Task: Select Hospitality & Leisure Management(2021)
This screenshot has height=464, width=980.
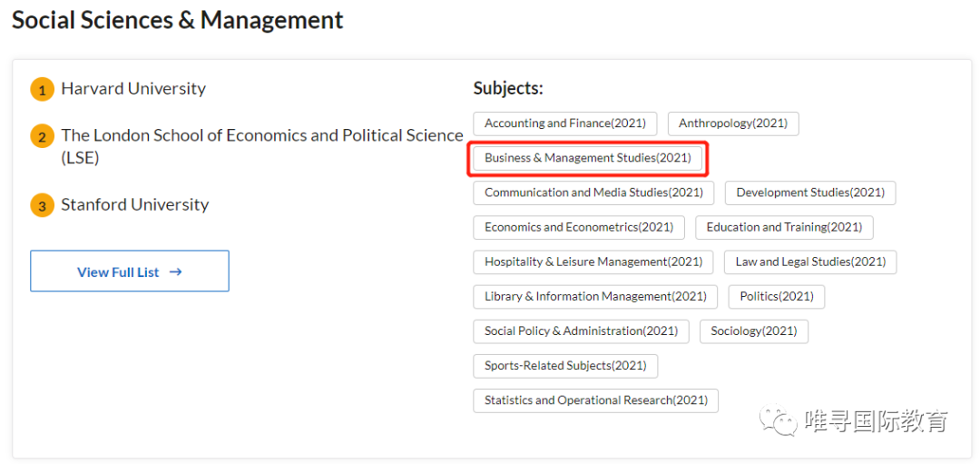Action: [x=593, y=262]
